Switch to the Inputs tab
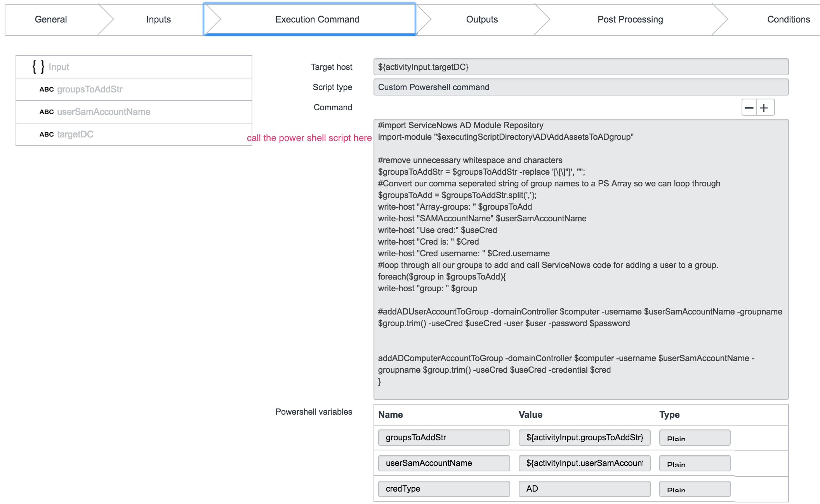 (158, 19)
